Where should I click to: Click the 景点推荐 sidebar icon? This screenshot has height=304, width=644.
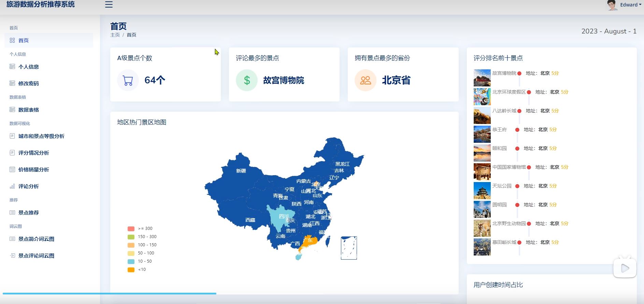pos(12,212)
